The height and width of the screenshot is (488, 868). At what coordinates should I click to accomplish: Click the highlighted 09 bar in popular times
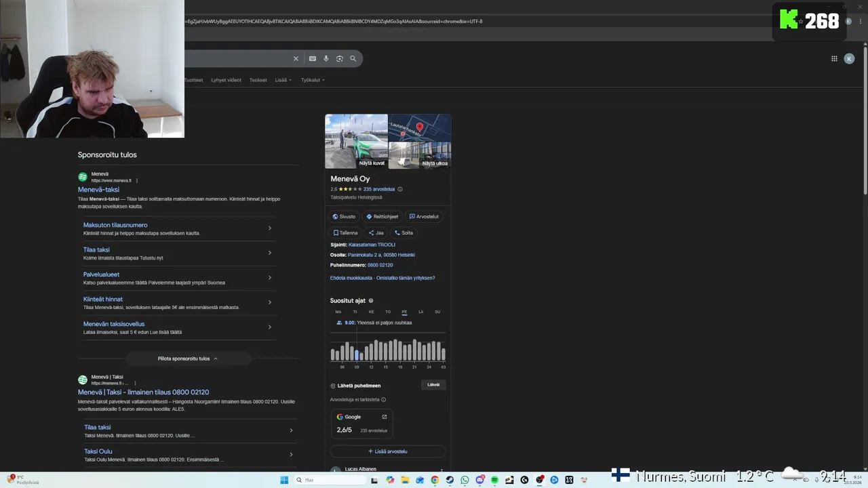357,355
